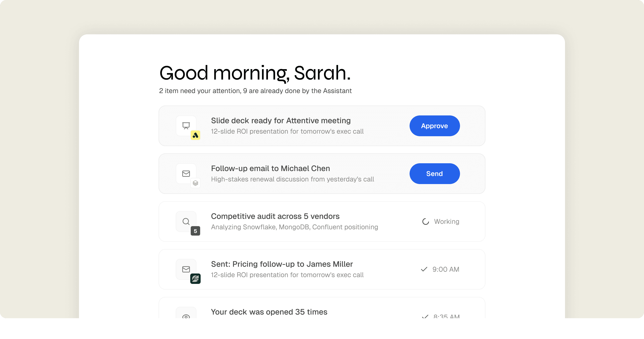Click envelope icon beside Sent: Pricing follow-up
Image resolution: width=644 pixels, height=339 pixels.
pyautogui.click(x=186, y=269)
